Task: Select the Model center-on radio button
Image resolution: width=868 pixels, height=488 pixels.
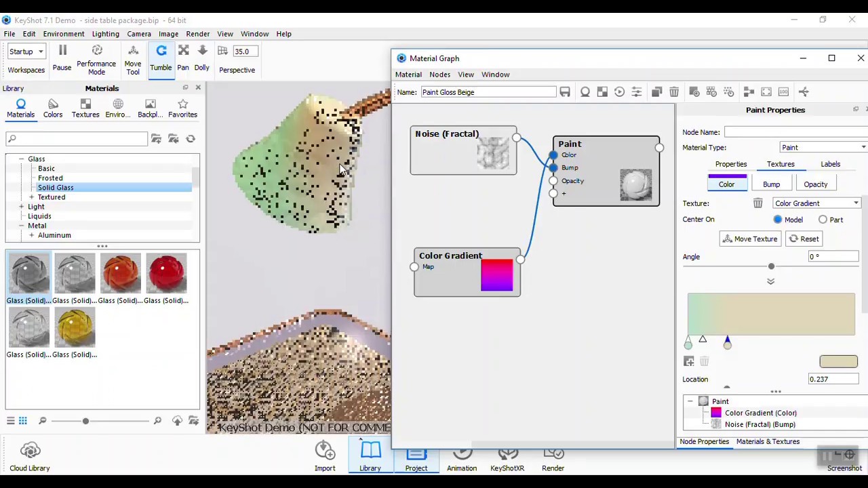Action: tap(777, 220)
